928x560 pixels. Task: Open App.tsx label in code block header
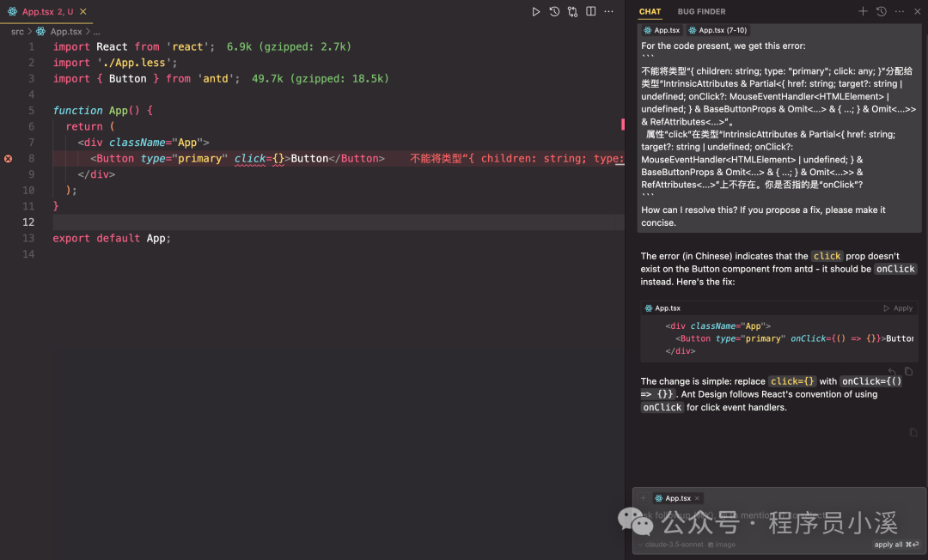(x=662, y=308)
